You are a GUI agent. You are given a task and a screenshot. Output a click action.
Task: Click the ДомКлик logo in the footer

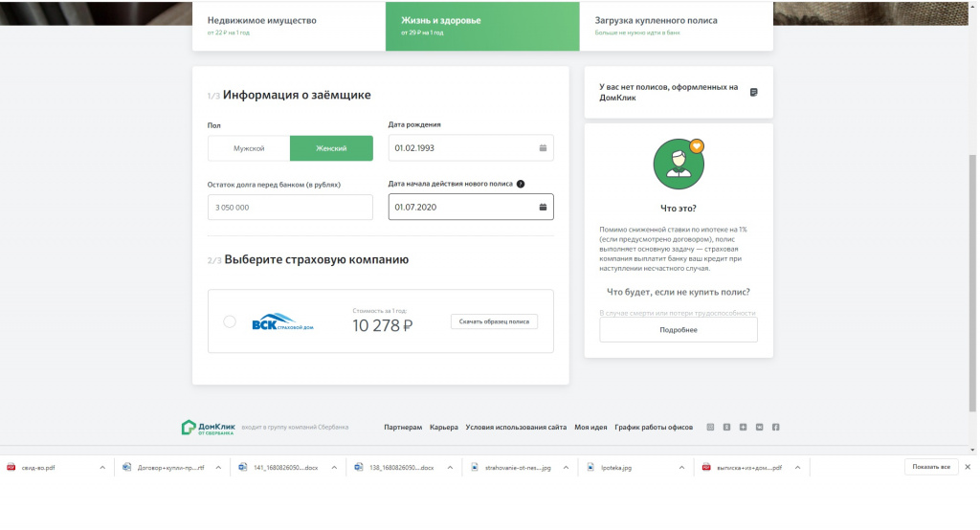click(x=208, y=428)
